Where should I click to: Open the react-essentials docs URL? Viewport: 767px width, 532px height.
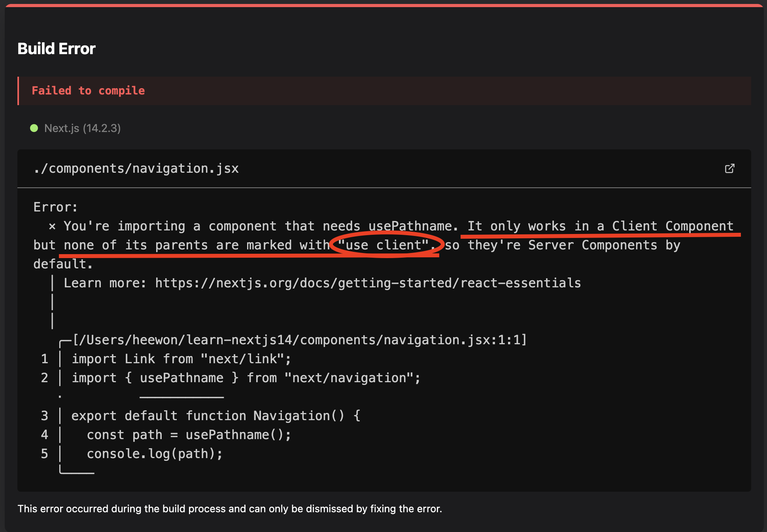tap(368, 283)
